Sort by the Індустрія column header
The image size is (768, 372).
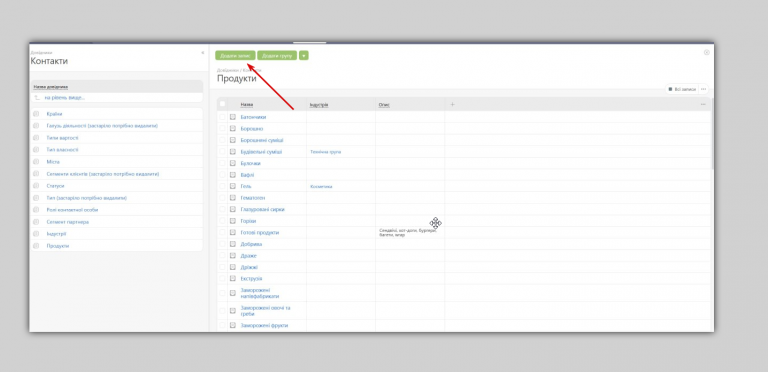pos(319,104)
